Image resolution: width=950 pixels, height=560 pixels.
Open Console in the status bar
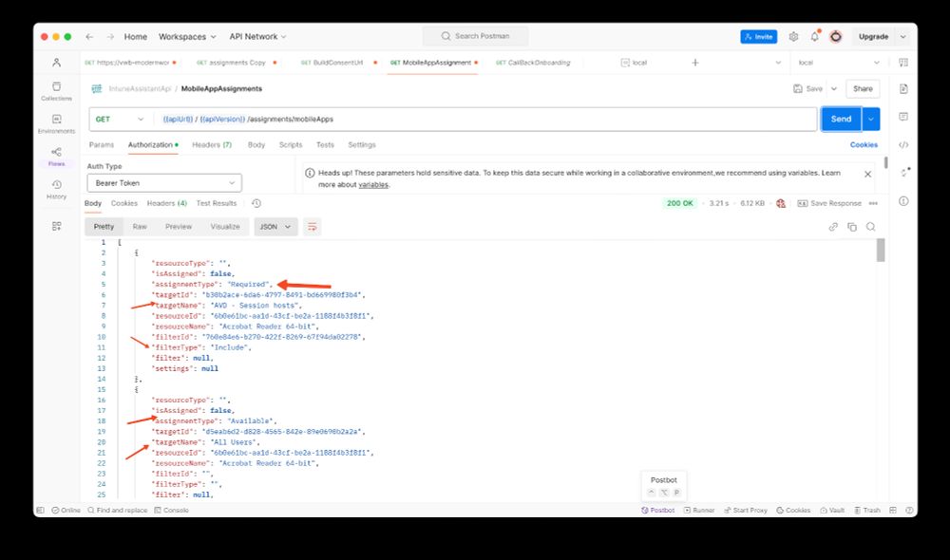click(171, 511)
